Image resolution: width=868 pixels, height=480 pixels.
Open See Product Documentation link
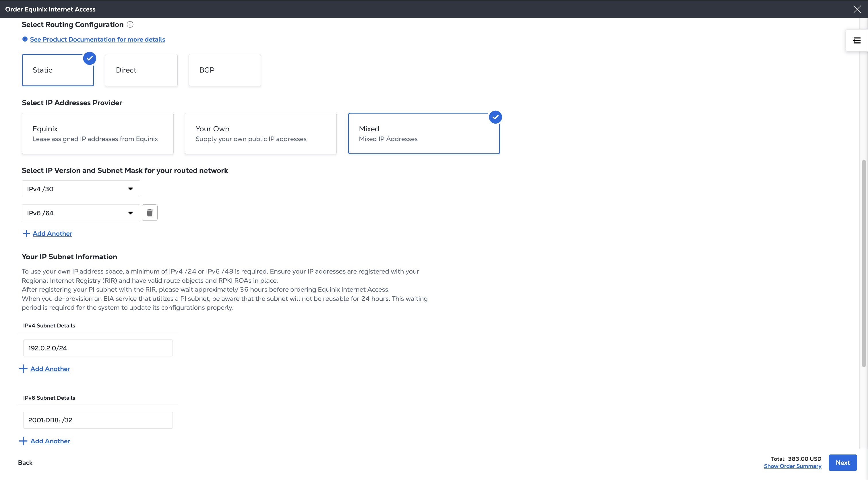pyautogui.click(x=97, y=39)
